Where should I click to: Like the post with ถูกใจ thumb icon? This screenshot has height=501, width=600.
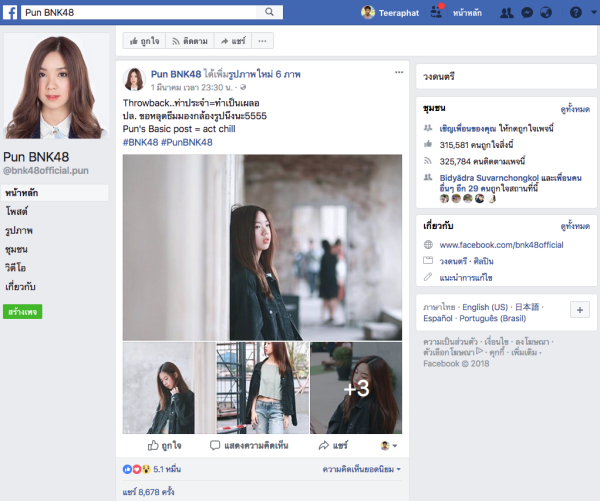coord(165,446)
